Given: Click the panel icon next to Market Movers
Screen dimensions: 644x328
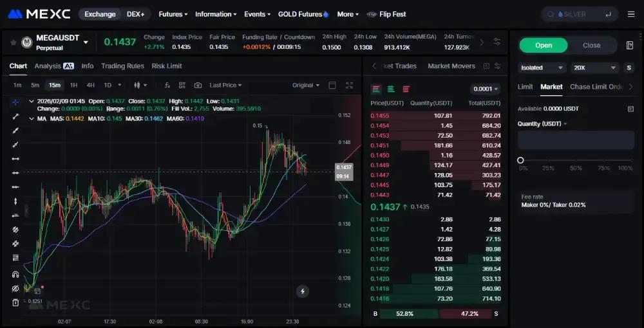Looking at the screenshot, I should [x=486, y=66].
